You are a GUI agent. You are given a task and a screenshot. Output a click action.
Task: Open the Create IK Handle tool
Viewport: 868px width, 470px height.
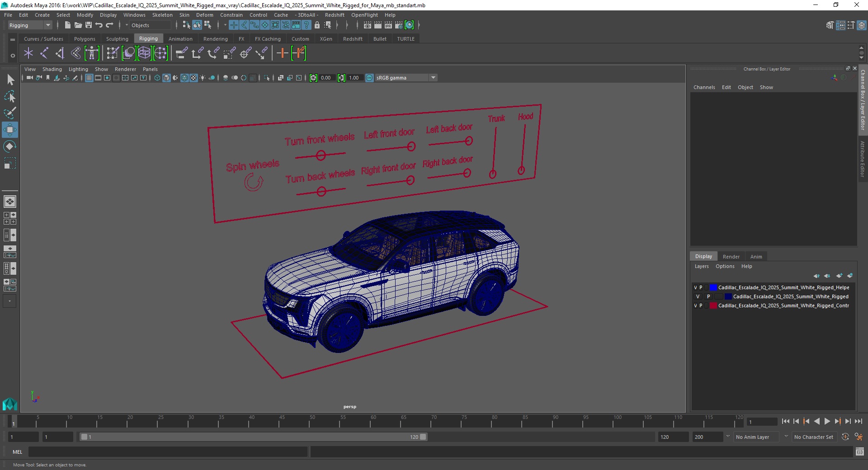[x=60, y=53]
